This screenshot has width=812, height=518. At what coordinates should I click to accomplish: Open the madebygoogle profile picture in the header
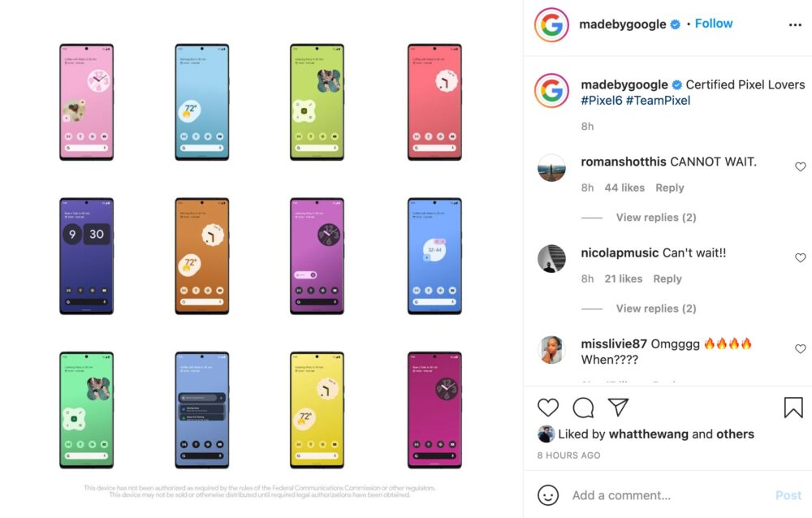click(551, 24)
